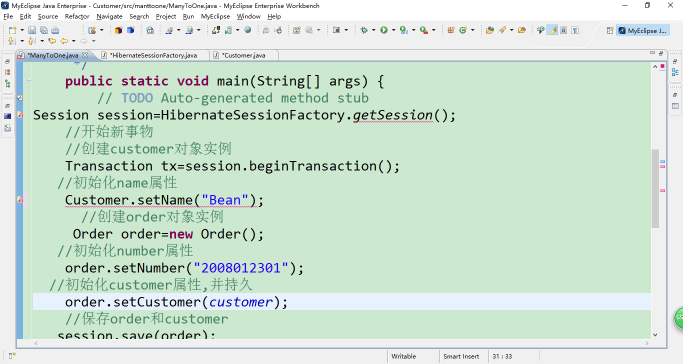Image resolution: width=683 pixels, height=364 pixels.
Task: Click the Writable status bar entry
Action: tap(403, 356)
